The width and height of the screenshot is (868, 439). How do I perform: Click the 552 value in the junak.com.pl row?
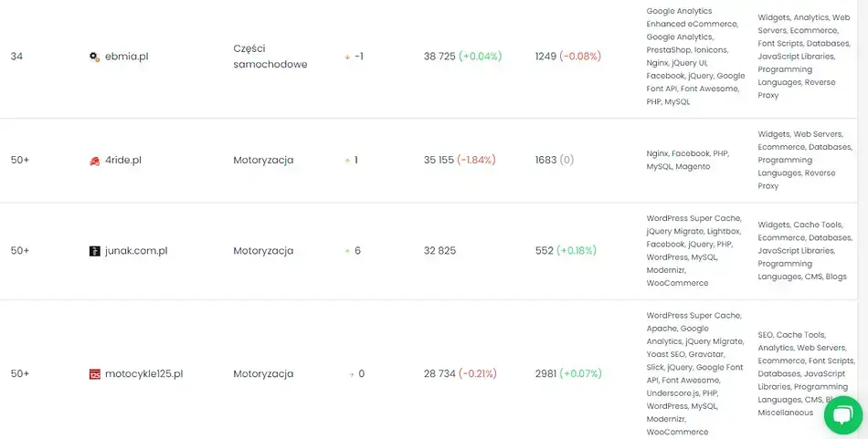click(543, 251)
